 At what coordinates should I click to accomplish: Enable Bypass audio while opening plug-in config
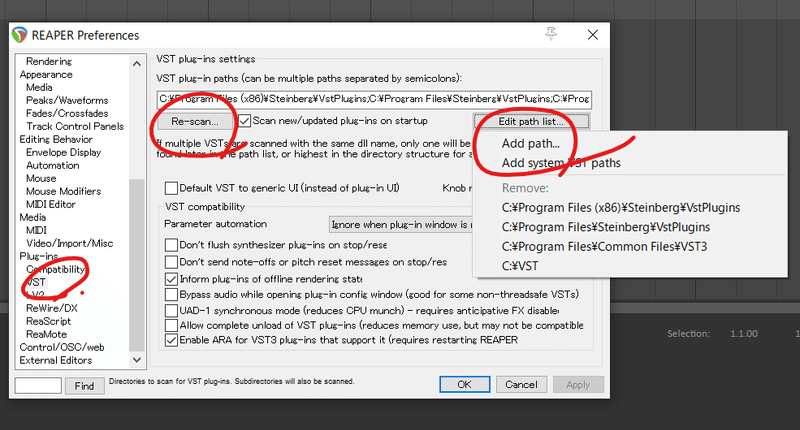[171, 295]
